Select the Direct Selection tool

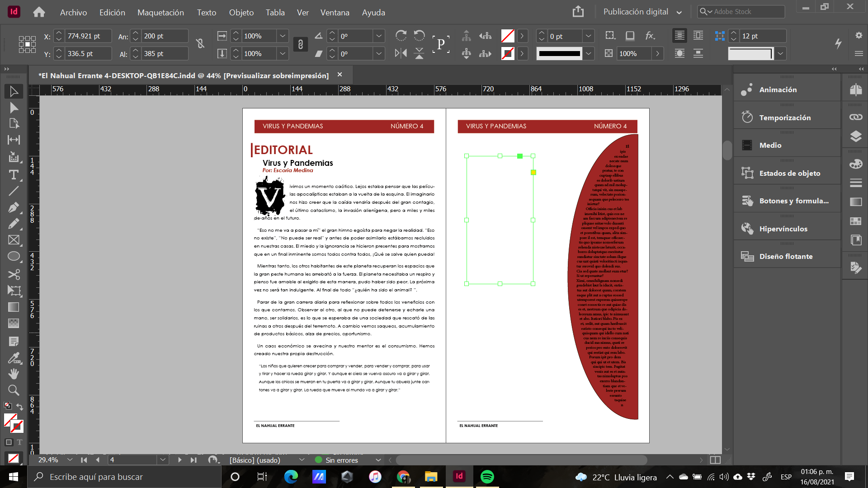(14, 108)
